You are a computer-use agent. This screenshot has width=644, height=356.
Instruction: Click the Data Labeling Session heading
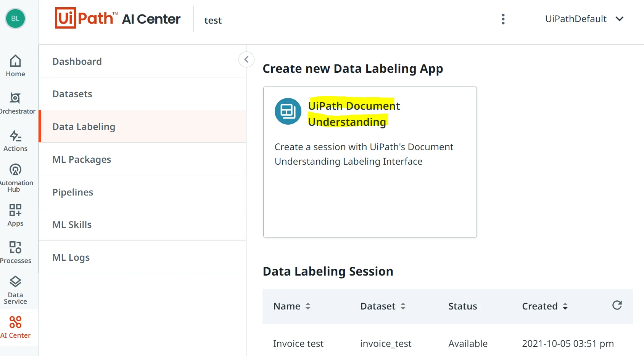[328, 271]
